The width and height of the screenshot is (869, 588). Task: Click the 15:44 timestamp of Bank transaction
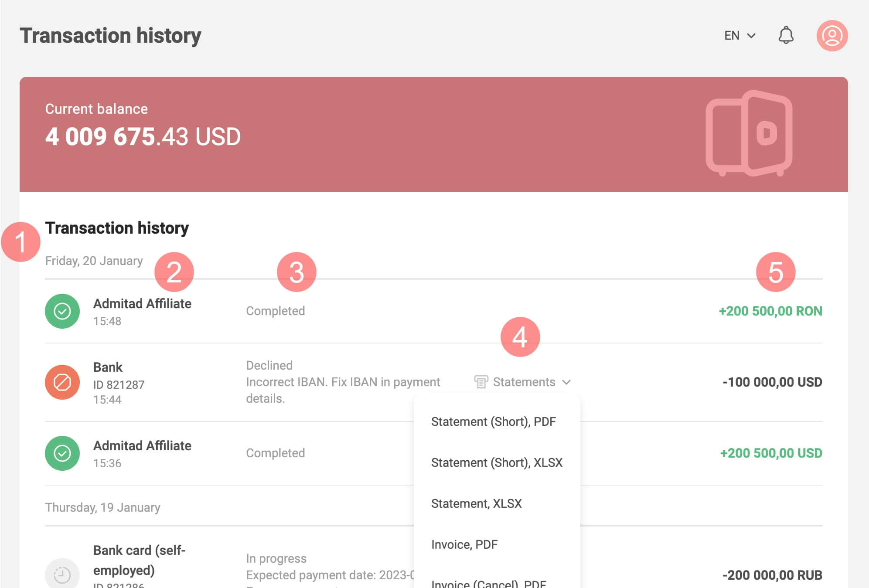(107, 400)
